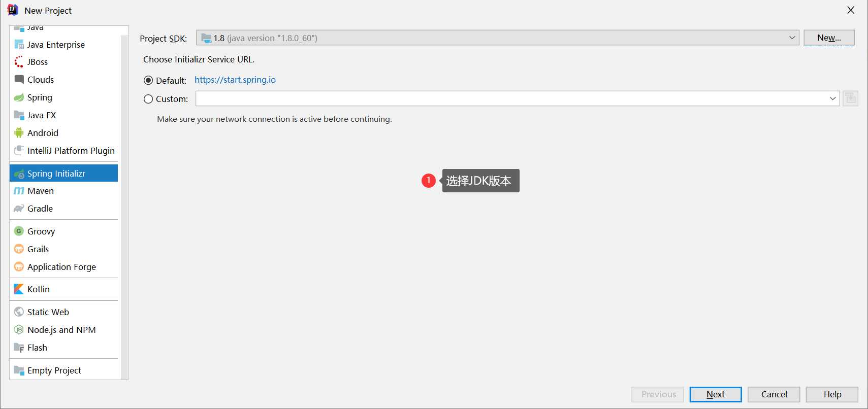The image size is (868, 409).
Task: Click the Flash folder icon
Action: [x=19, y=347]
